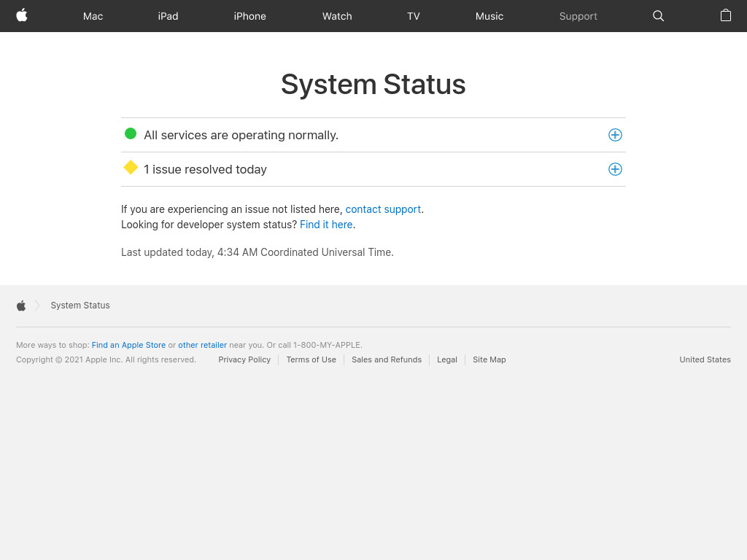Click the 'System Status' page heading

[x=373, y=85]
